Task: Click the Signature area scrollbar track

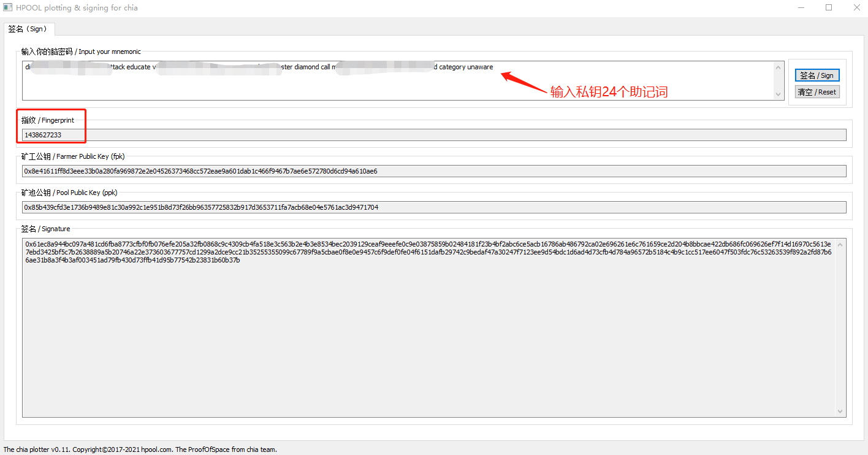Action: [x=840, y=328]
